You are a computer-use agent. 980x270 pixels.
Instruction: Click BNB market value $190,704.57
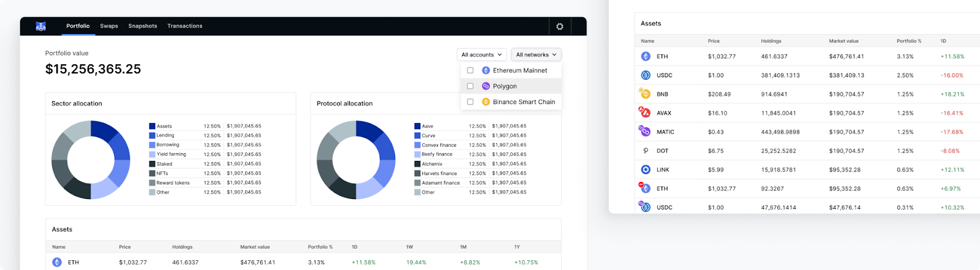(x=846, y=94)
